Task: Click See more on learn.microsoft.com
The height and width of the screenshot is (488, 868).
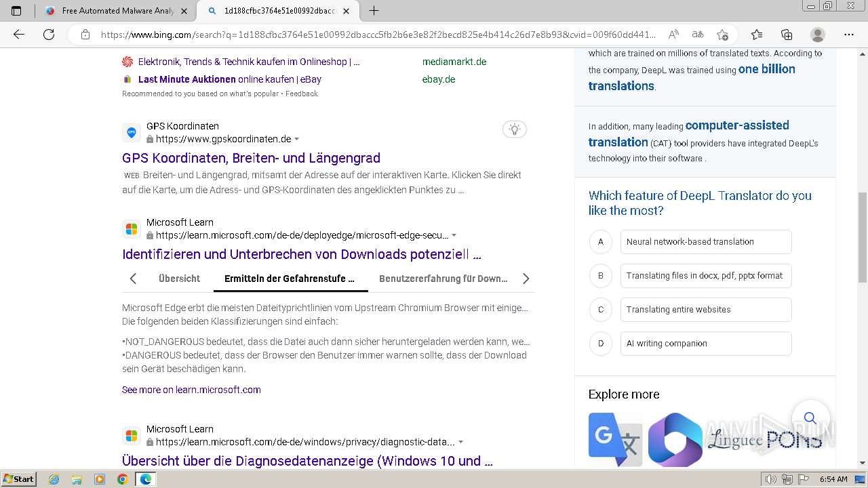Action: (x=191, y=390)
